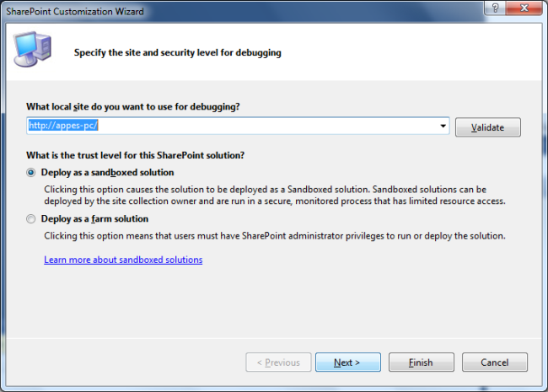Image resolution: width=548 pixels, height=392 pixels.
Task: Click the Next button
Action: (x=347, y=362)
